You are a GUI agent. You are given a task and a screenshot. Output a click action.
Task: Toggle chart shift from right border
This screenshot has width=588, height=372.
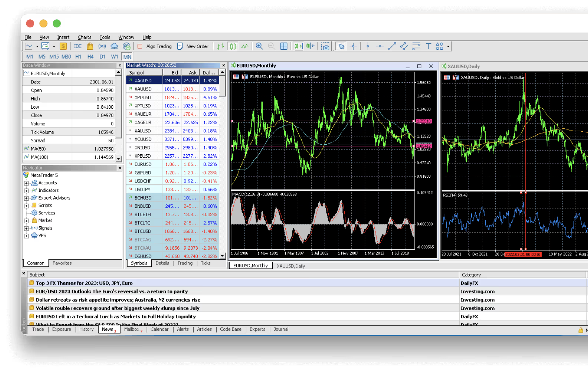coord(311,46)
